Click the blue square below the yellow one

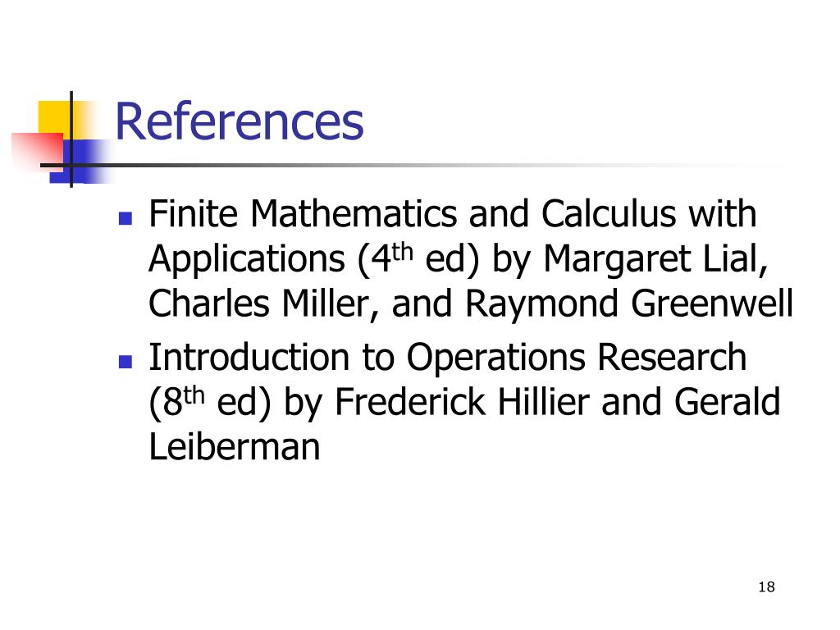(x=80, y=162)
